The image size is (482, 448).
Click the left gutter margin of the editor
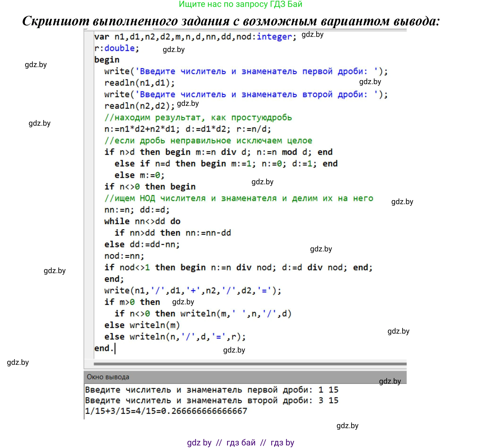(x=89, y=194)
